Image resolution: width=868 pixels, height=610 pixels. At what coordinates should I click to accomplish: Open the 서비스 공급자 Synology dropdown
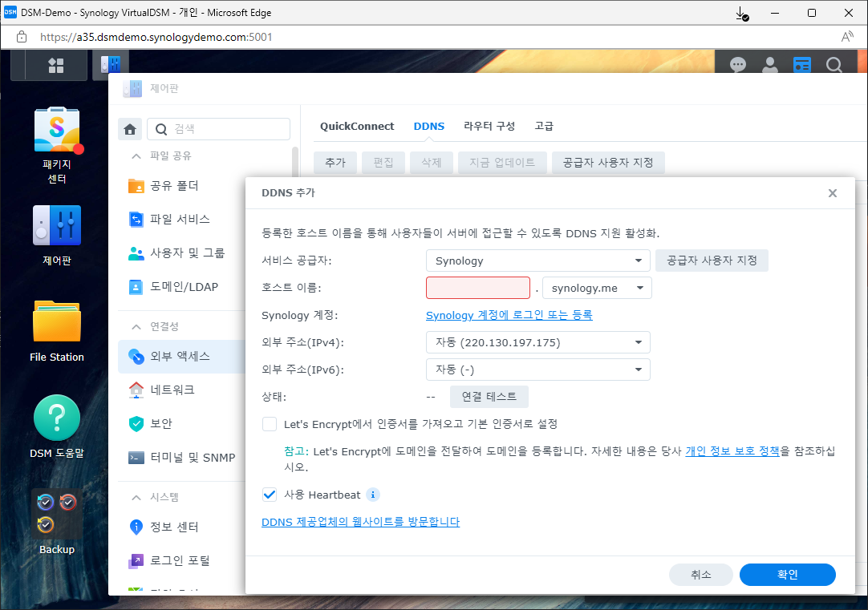point(538,261)
